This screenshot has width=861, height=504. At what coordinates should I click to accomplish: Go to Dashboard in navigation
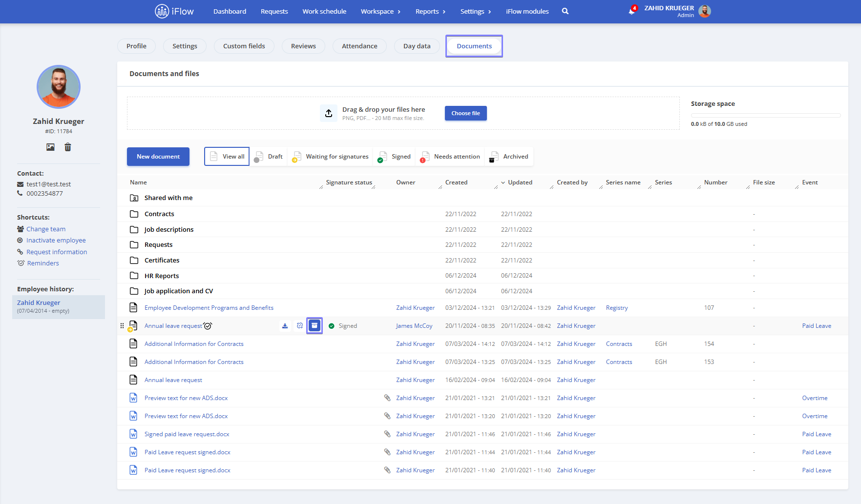tap(230, 11)
